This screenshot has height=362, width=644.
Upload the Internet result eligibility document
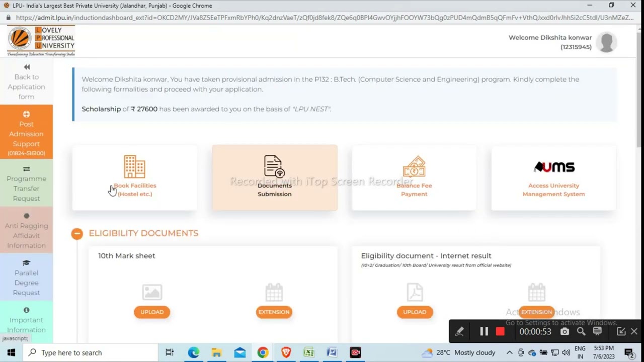pyautogui.click(x=415, y=312)
